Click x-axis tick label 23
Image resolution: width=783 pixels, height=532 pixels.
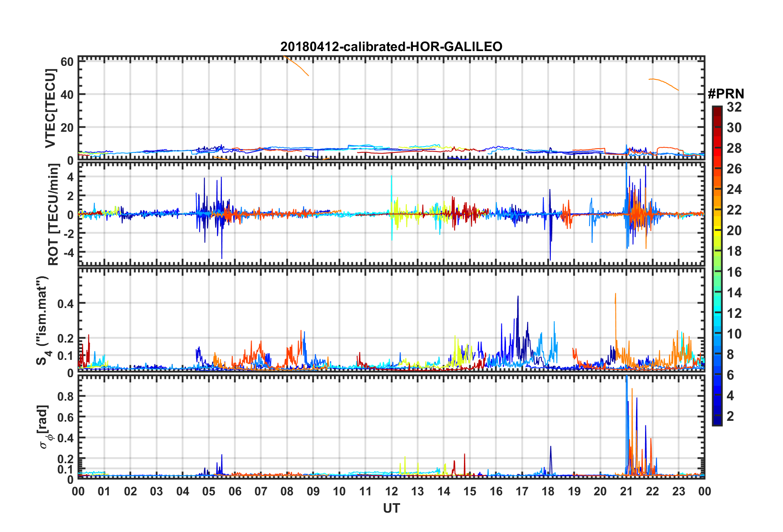(679, 491)
